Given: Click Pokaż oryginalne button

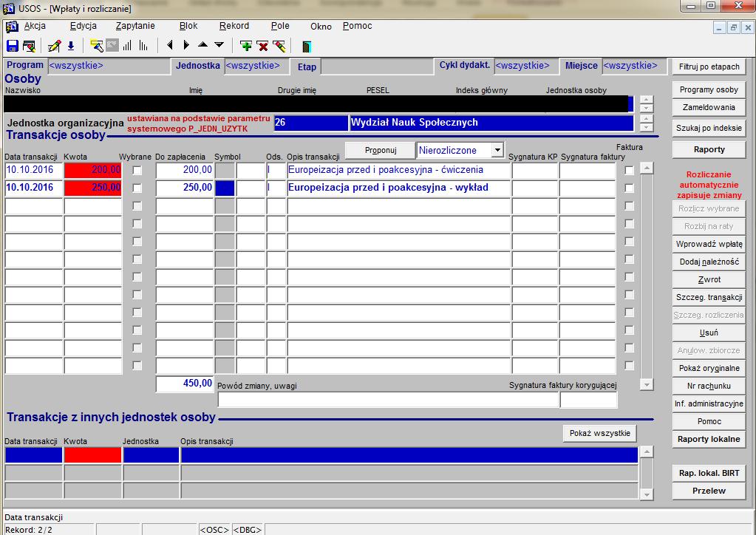Looking at the screenshot, I should tap(709, 368).
